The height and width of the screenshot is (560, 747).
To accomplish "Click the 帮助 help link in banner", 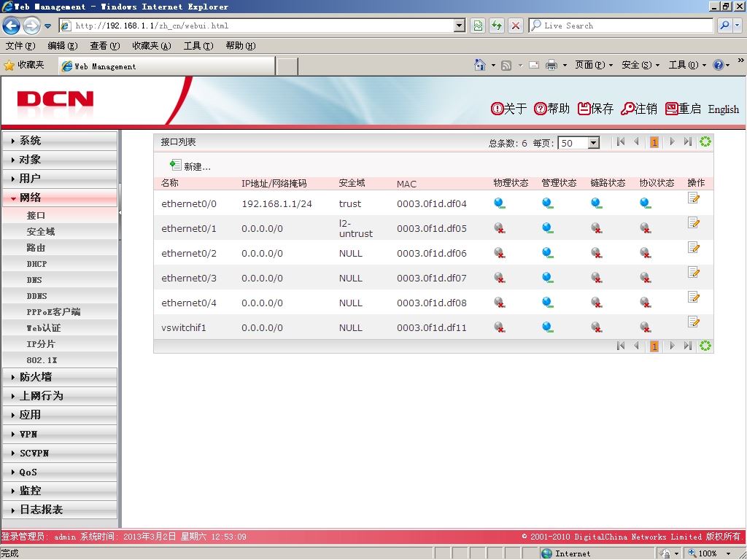I will tap(551, 109).
